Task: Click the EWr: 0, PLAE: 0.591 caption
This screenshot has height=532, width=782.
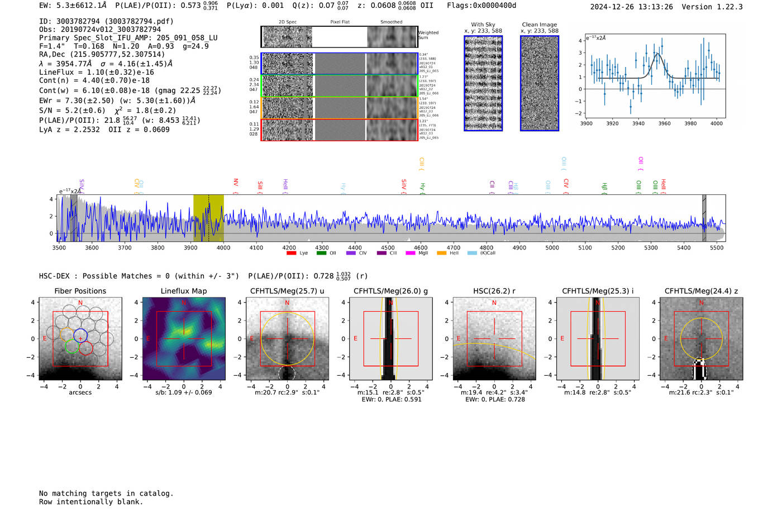Action: click(x=392, y=400)
